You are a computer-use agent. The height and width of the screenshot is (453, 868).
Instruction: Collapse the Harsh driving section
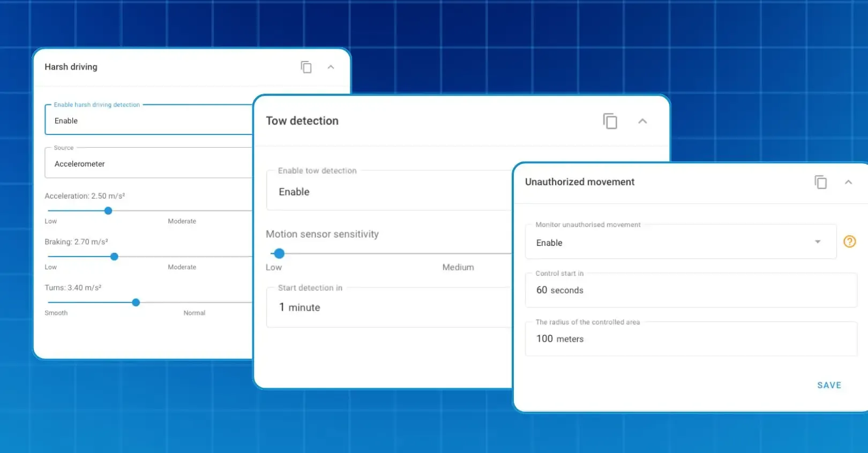(x=331, y=67)
